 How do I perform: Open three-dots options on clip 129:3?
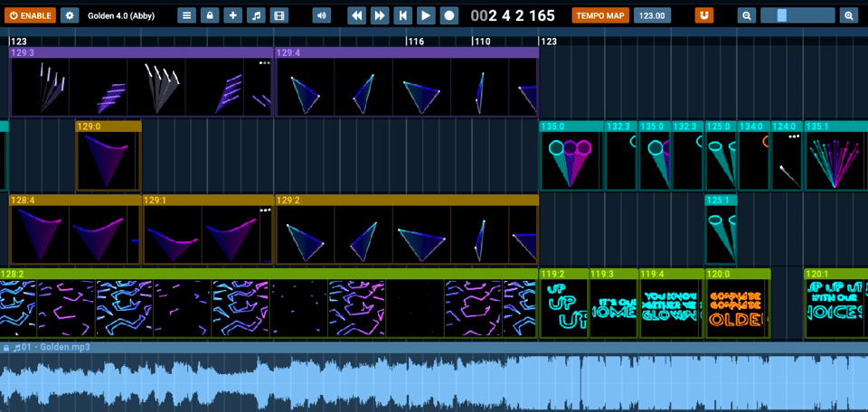(x=265, y=63)
